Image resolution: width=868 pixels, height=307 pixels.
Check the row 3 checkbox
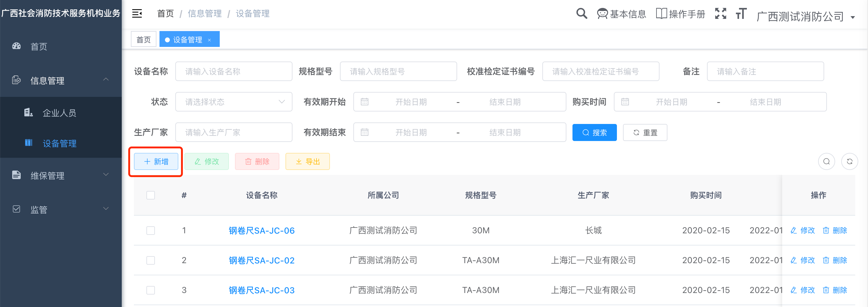(151, 290)
